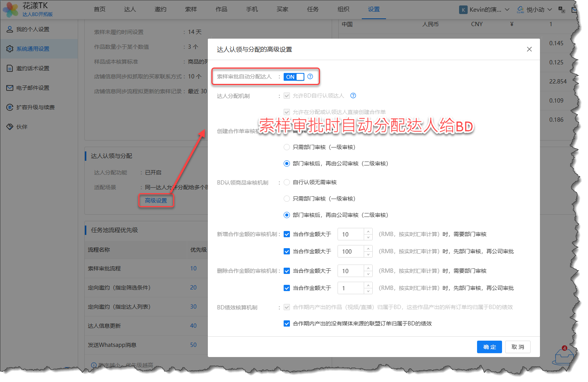
Task: Click the 确定 confirm button
Action: coord(489,347)
